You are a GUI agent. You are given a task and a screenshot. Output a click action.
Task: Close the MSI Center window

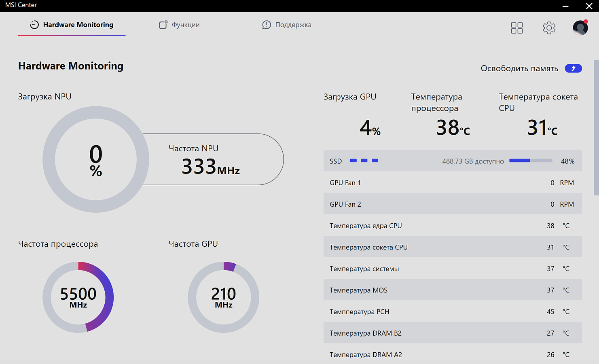tap(589, 6)
